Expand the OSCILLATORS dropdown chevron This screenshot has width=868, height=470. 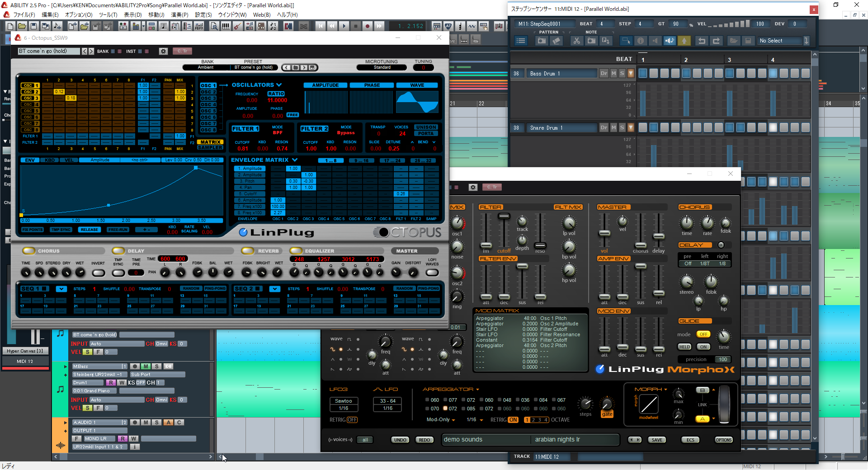(x=279, y=85)
